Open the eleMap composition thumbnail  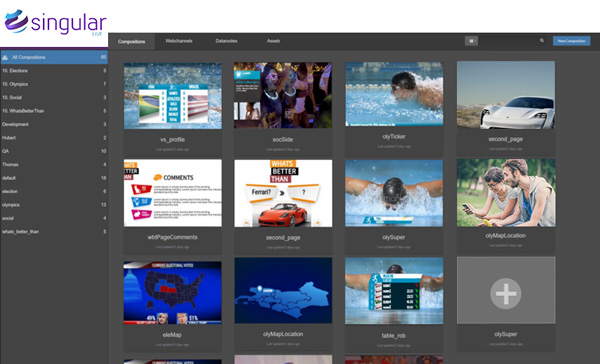pos(172,293)
